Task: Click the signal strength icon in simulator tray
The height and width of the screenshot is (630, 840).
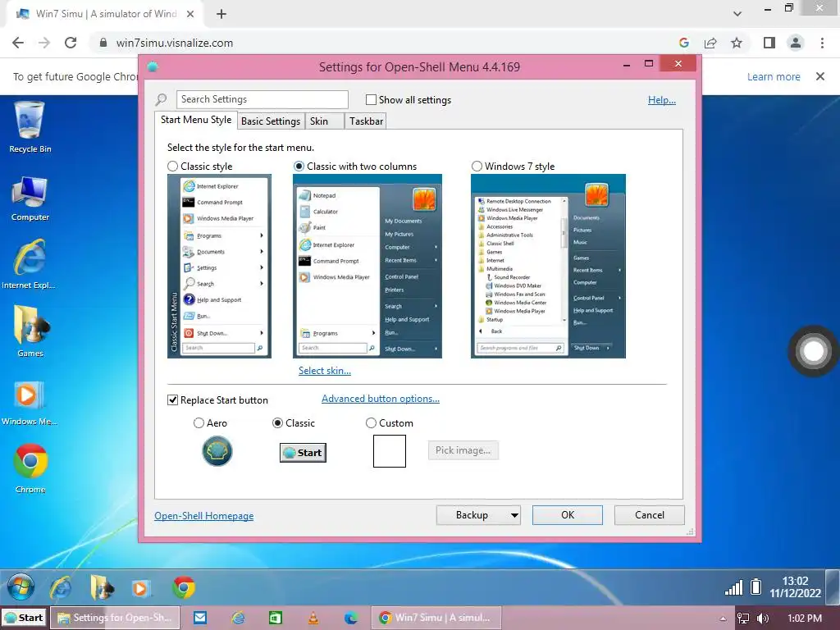Action: point(734,587)
